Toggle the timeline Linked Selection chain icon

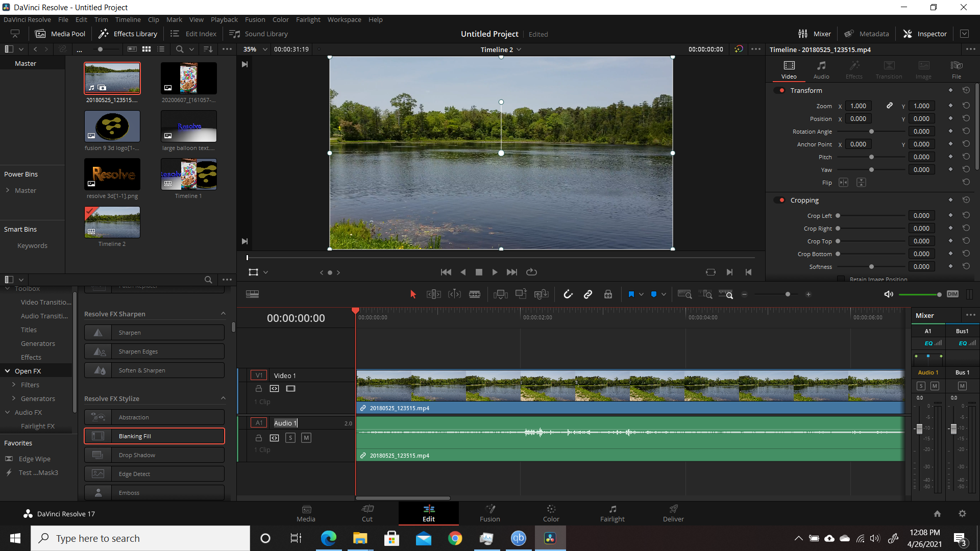(x=588, y=294)
